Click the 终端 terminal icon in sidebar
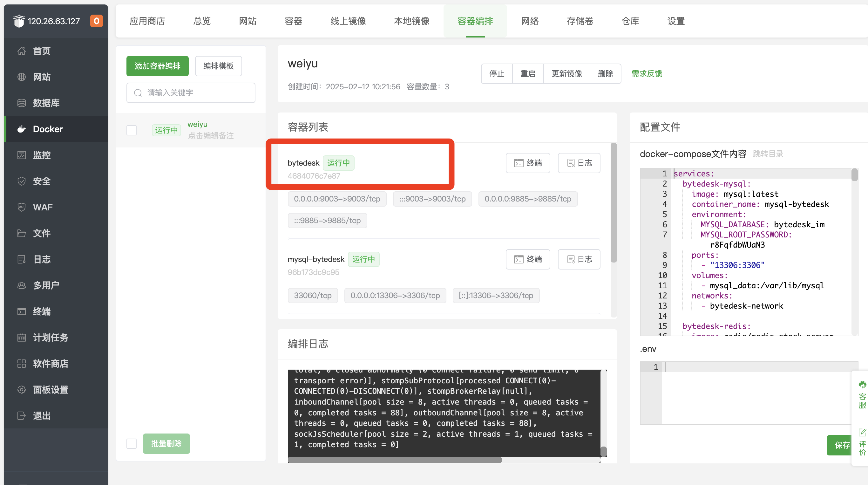 pos(22,311)
